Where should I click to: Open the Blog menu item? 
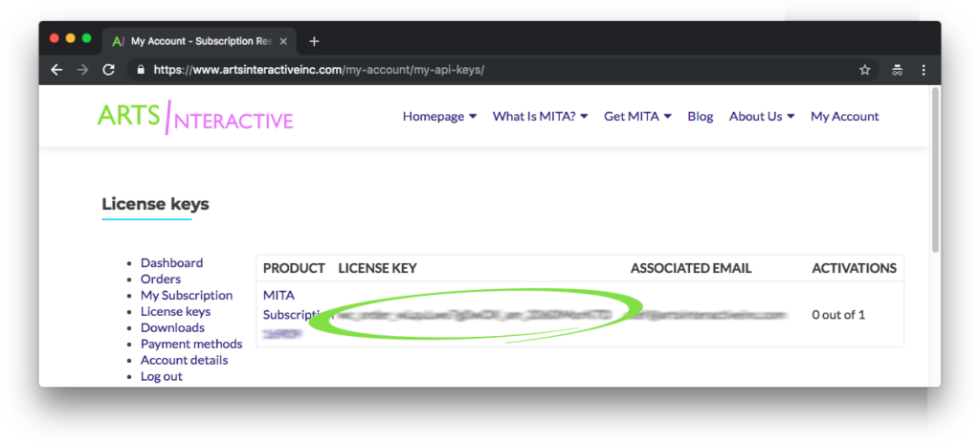[x=700, y=117]
